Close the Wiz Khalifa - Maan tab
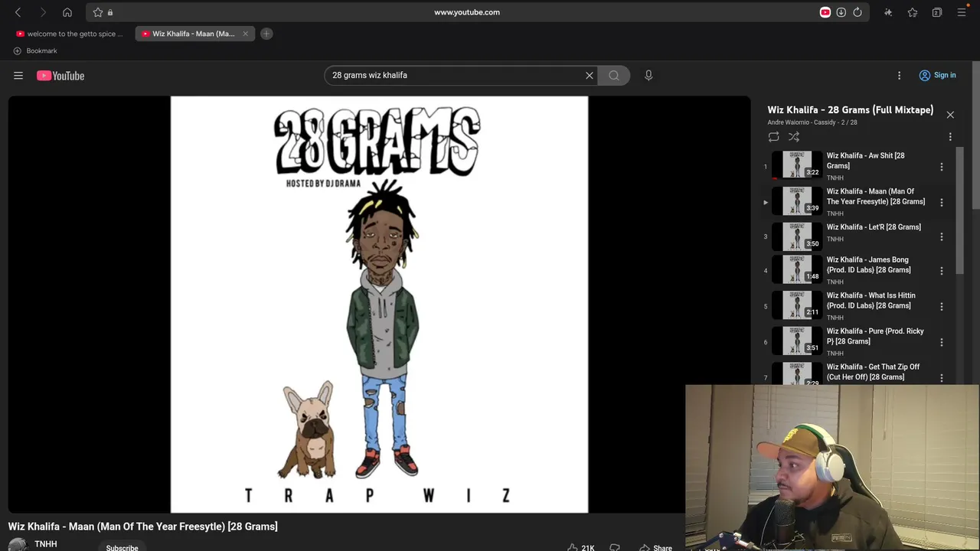This screenshot has height=551, width=980. (x=245, y=34)
